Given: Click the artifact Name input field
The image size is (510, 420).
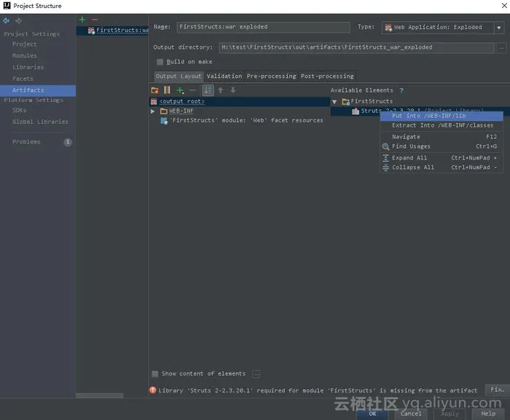Looking at the screenshot, I should pyautogui.click(x=263, y=27).
